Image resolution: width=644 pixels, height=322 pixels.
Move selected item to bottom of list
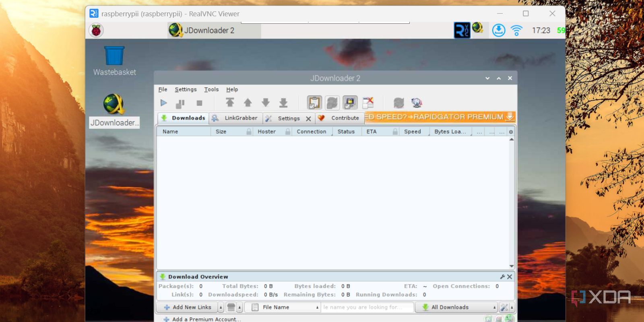283,103
